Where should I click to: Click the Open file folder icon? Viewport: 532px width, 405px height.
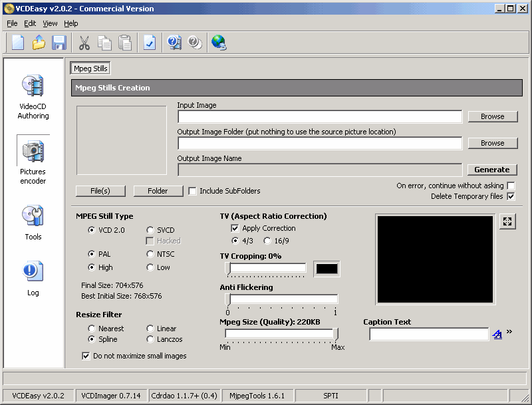pos(39,43)
